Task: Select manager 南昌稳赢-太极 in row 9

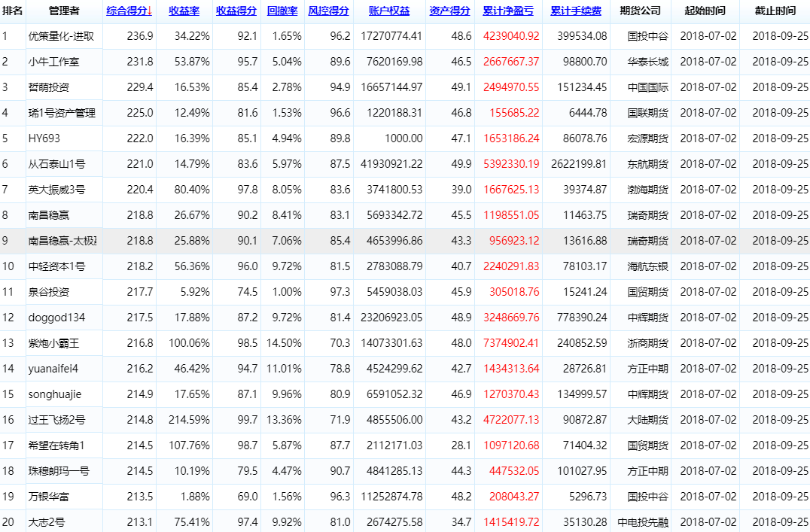Action: click(x=62, y=241)
